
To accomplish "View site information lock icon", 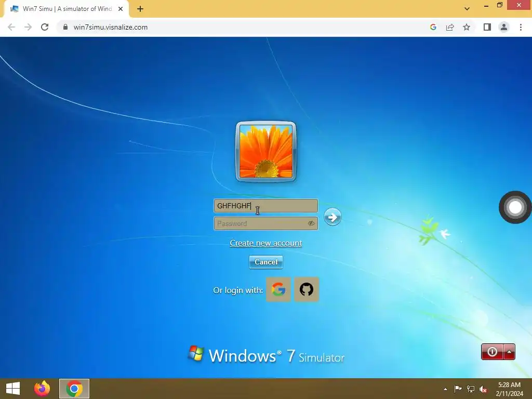I will pos(65,27).
